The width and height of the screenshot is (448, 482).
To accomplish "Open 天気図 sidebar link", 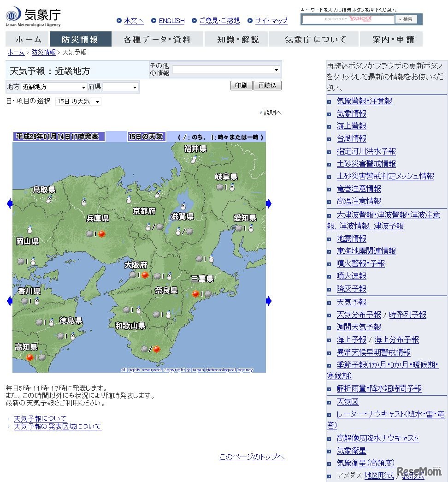I will [x=348, y=402].
